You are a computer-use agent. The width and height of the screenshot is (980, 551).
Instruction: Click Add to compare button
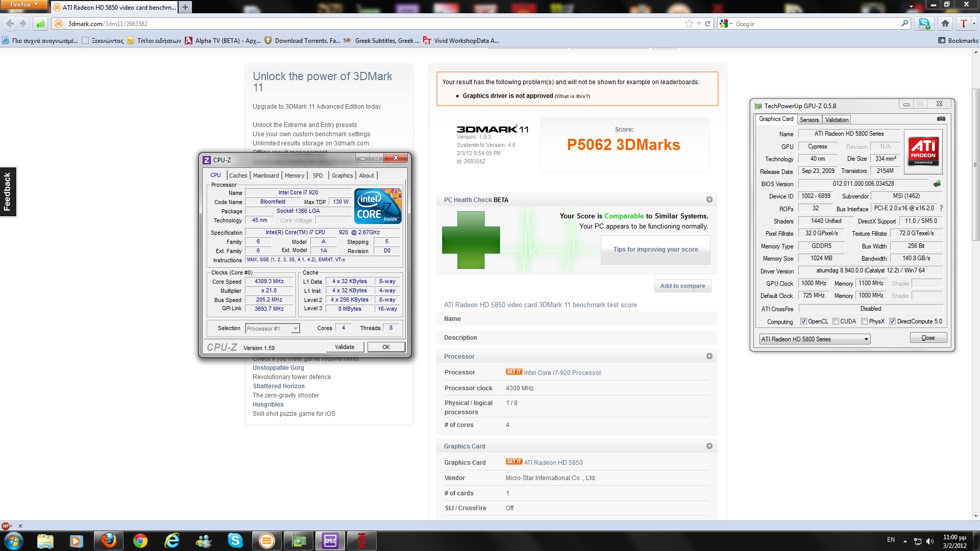point(682,286)
